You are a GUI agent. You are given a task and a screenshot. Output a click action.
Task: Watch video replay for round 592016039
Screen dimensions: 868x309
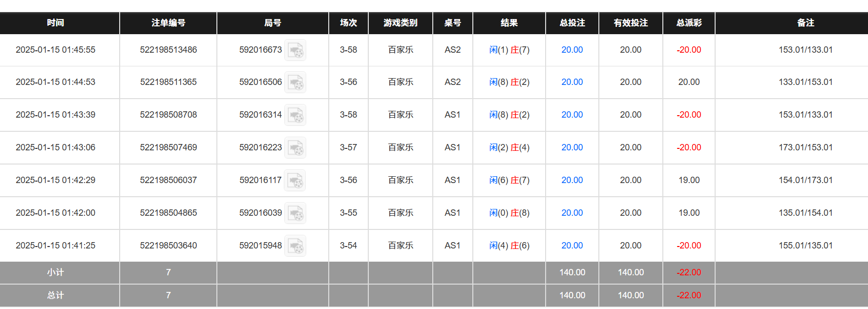(296, 213)
